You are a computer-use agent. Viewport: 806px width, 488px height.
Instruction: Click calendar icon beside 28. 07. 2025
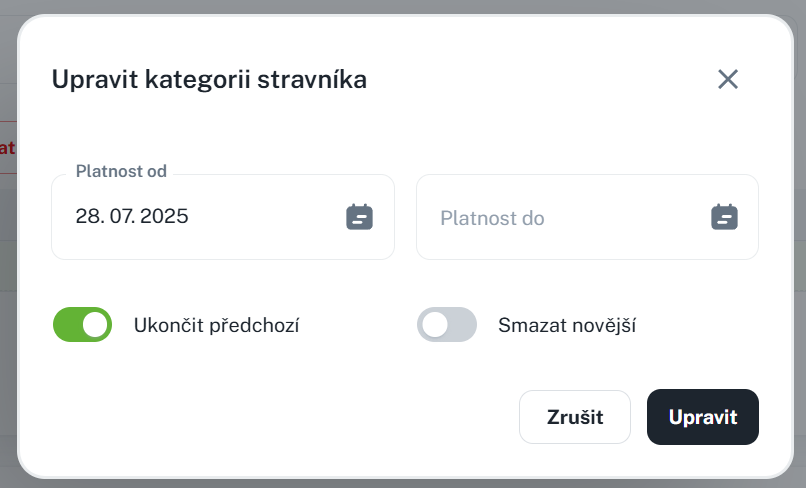tap(359, 217)
